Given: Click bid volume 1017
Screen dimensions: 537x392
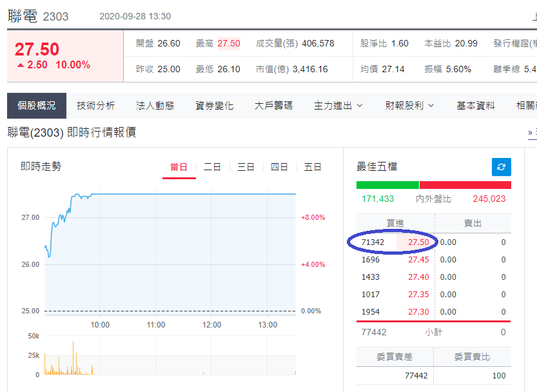Looking at the screenshot, I should (x=371, y=295).
